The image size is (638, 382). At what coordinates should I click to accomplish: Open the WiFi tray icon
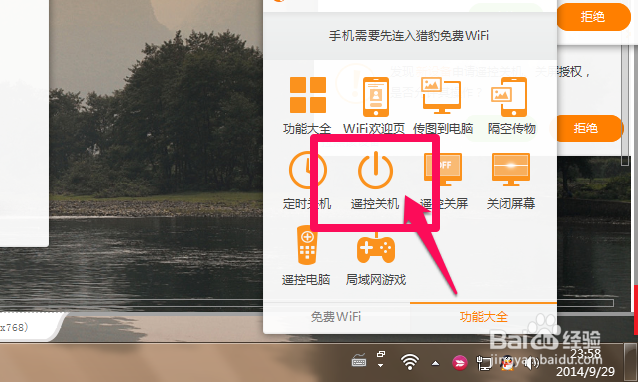[x=410, y=361]
